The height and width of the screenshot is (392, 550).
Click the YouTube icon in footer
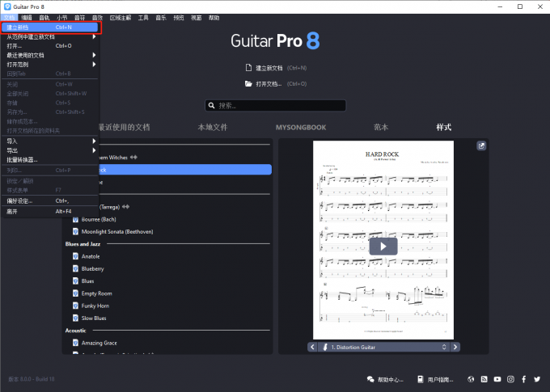[497, 379]
